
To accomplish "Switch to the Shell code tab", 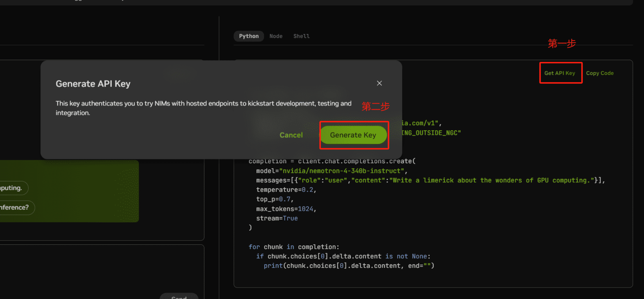I will point(301,36).
